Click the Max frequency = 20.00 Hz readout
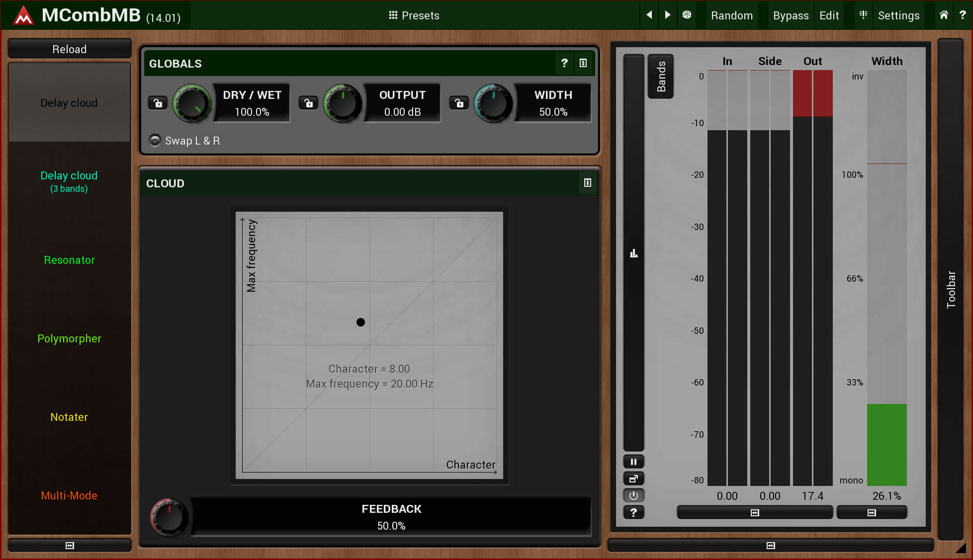The image size is (973, 560). pyautogui.click(x=369, y=384)
